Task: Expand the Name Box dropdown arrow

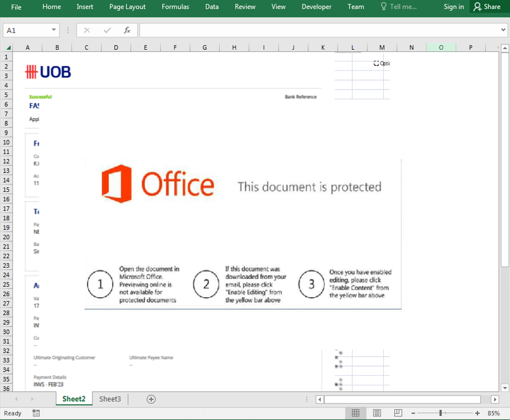Action: (54, 30)
